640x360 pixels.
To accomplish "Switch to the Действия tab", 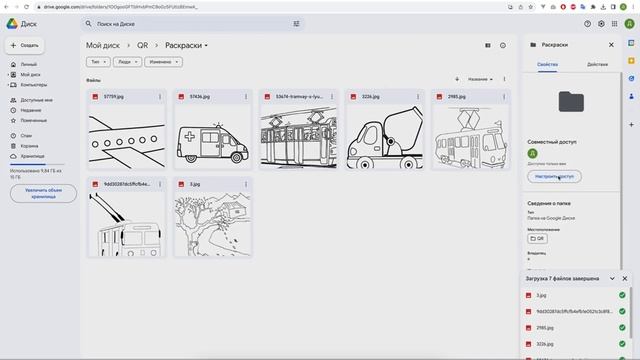I will (x=597, y=64).
